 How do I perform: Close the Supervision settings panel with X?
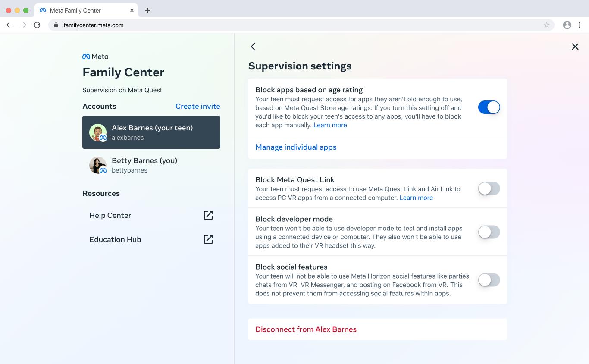point(575,47)
